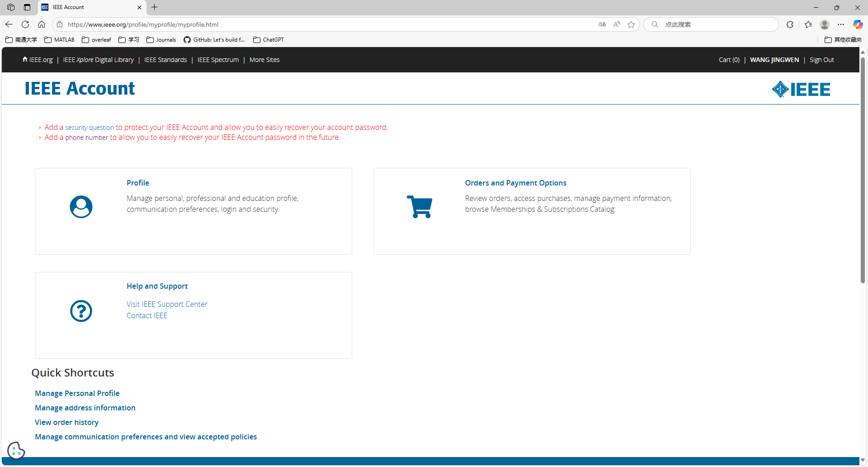
Task: Click the security question link
Action: tap(90, 128)
